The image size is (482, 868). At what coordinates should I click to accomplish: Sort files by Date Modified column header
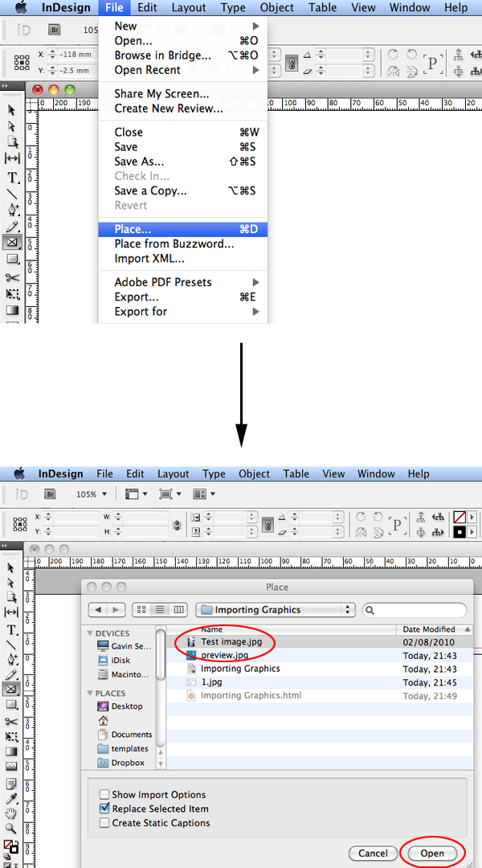click(435, 628)
